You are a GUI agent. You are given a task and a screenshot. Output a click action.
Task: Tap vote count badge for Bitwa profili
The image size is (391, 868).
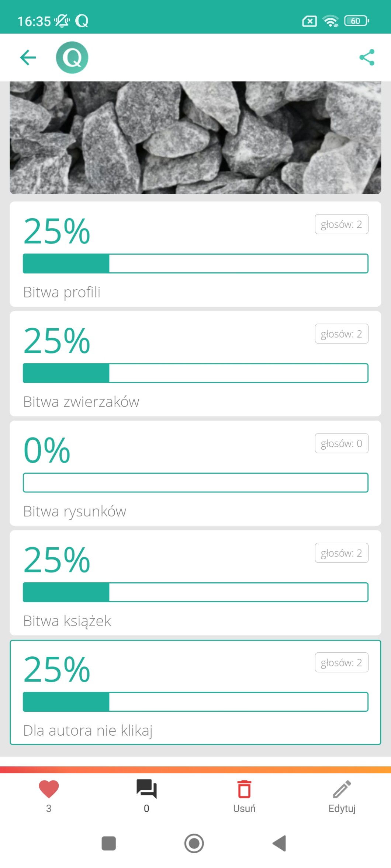pos(342,224)
